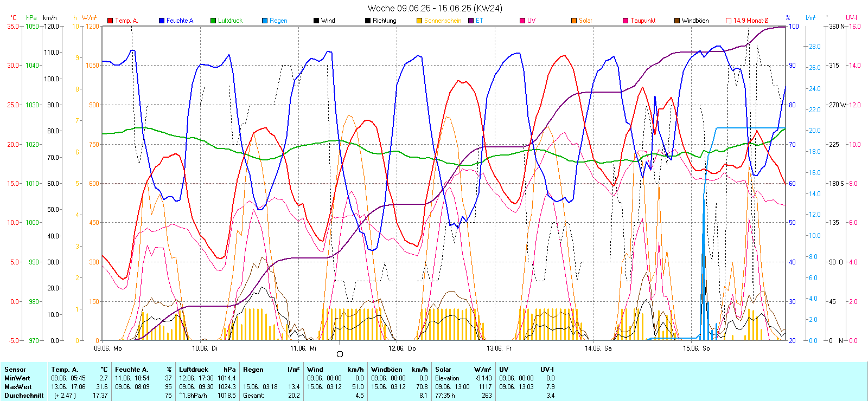
Task: Select the 14.06. Sa date label
Action: pos(598,348)
